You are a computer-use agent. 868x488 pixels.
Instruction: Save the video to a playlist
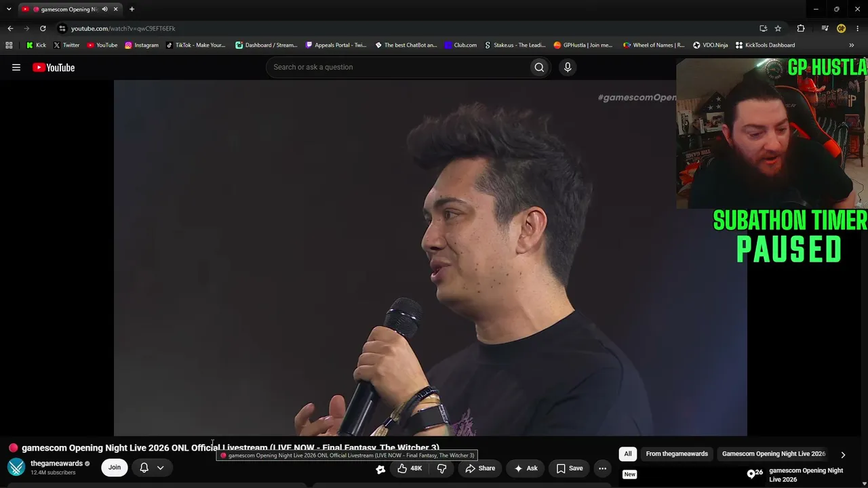570,468
